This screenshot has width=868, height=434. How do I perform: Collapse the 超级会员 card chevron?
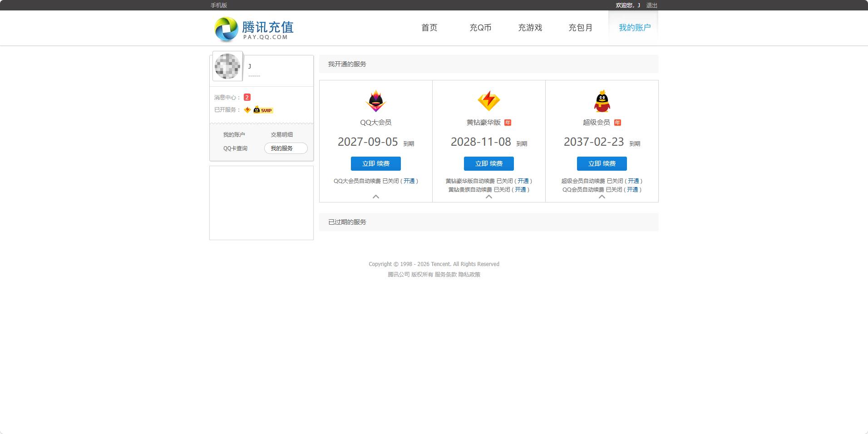coord(602,197)
